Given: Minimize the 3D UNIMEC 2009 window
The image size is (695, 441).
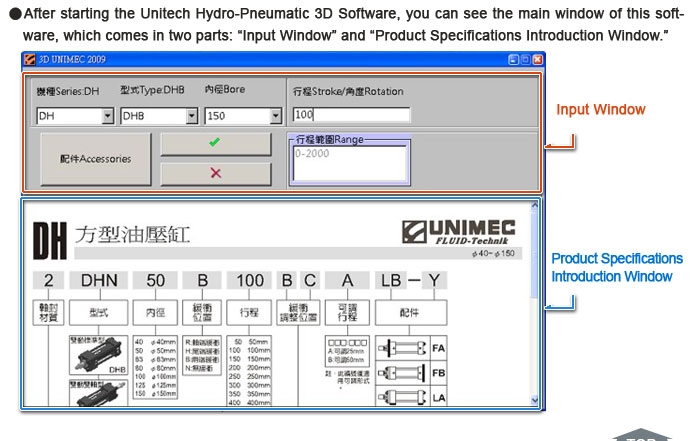Looking at the screenshot, I should [513, 60].
